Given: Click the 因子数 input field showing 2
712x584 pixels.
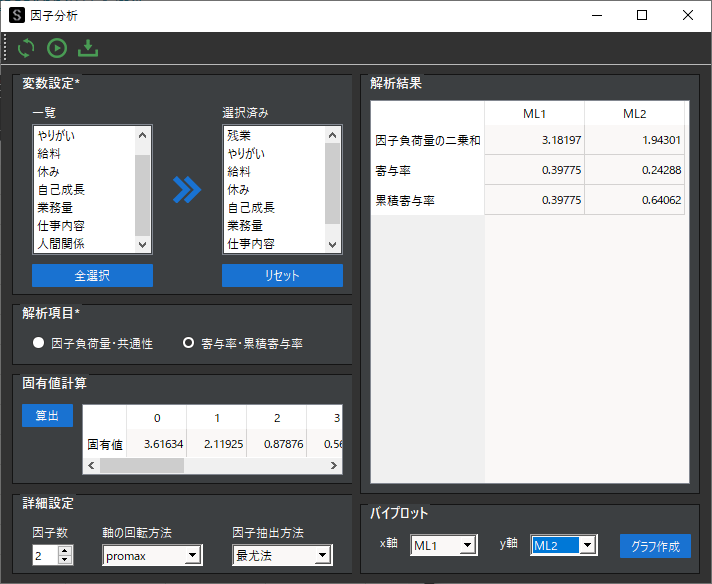Looking at the screenshot, I should pos(45,555).
